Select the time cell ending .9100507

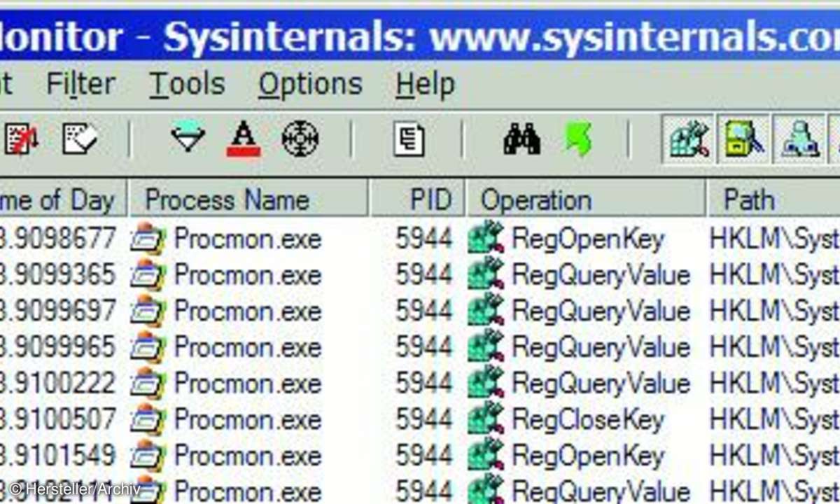[58, 419]
